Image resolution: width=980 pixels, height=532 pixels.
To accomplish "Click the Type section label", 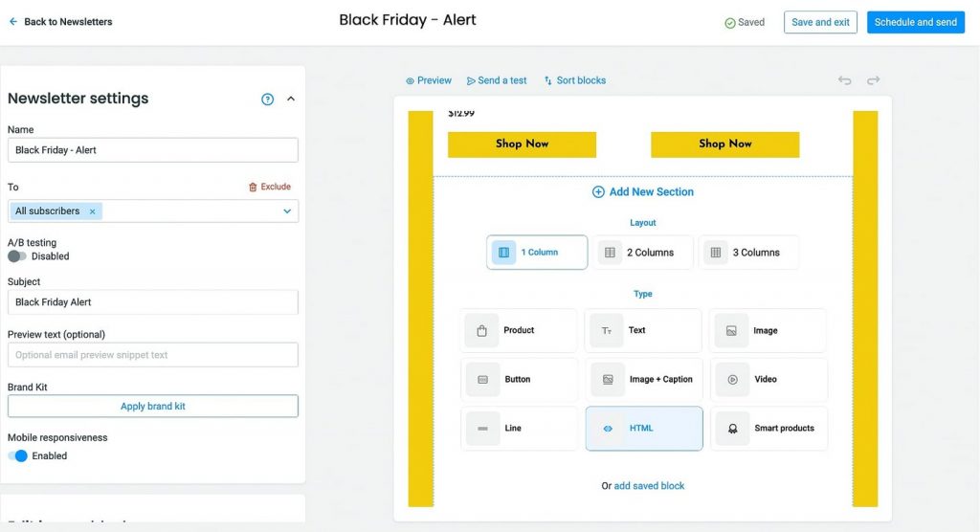I will (x=642, y=294).
